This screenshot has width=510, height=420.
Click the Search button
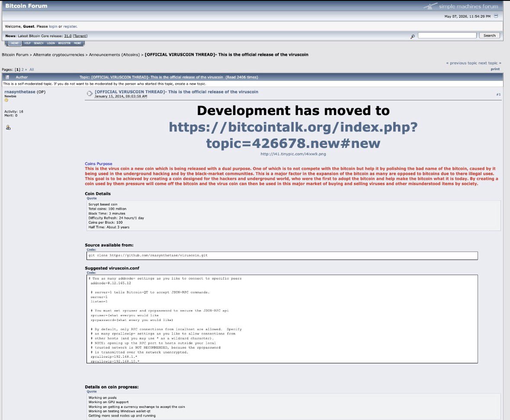(x=489, y=35)
